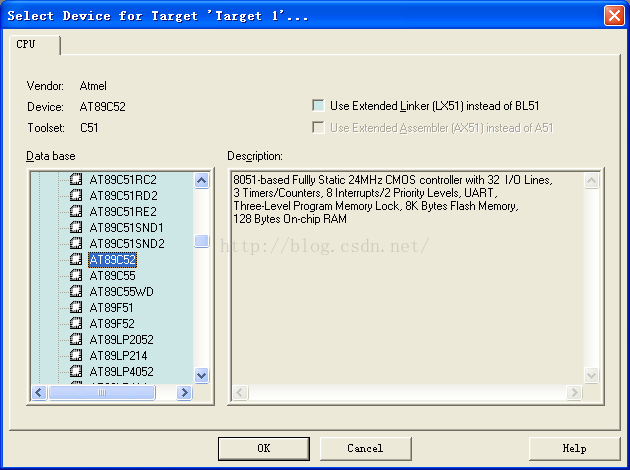Click database list scroll-down arrow

201,376
